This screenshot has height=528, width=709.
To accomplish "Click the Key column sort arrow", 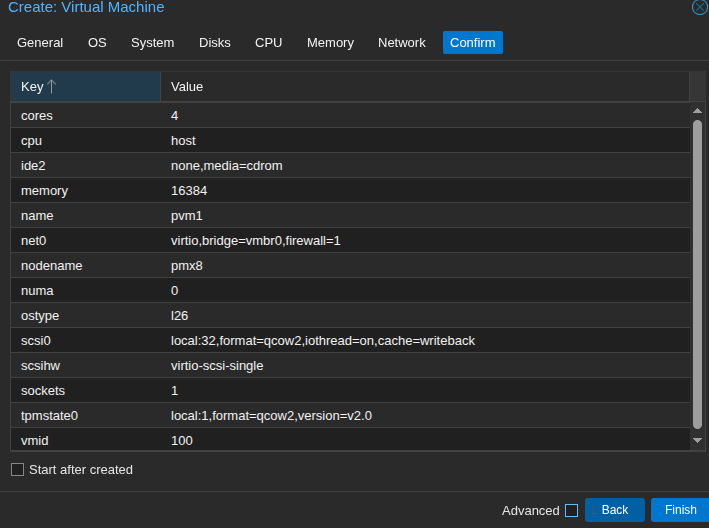I will pyautogui.click(x=52, y=87).
